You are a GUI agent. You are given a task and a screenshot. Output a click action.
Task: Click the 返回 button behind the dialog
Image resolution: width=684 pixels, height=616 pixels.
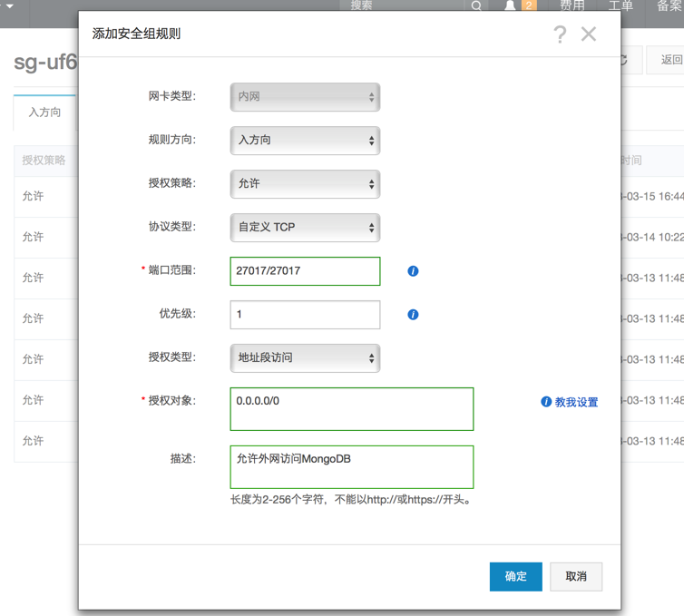665,60
